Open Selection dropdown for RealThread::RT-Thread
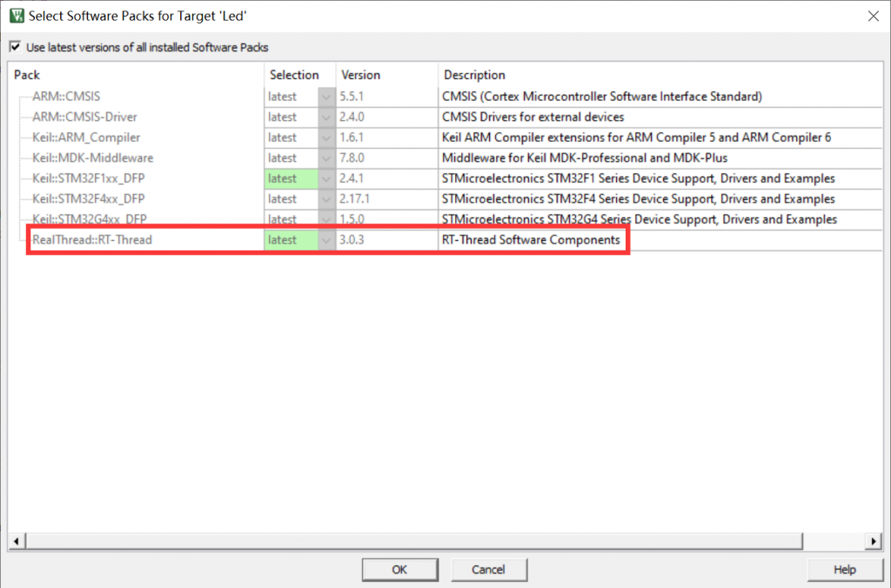This screenshot has height=588, width=891. pos(326,240)
